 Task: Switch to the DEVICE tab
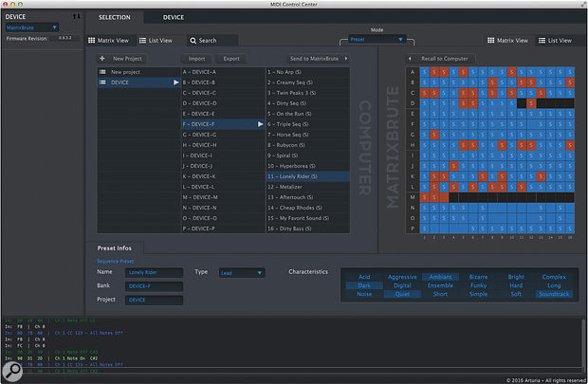(174, 17)
